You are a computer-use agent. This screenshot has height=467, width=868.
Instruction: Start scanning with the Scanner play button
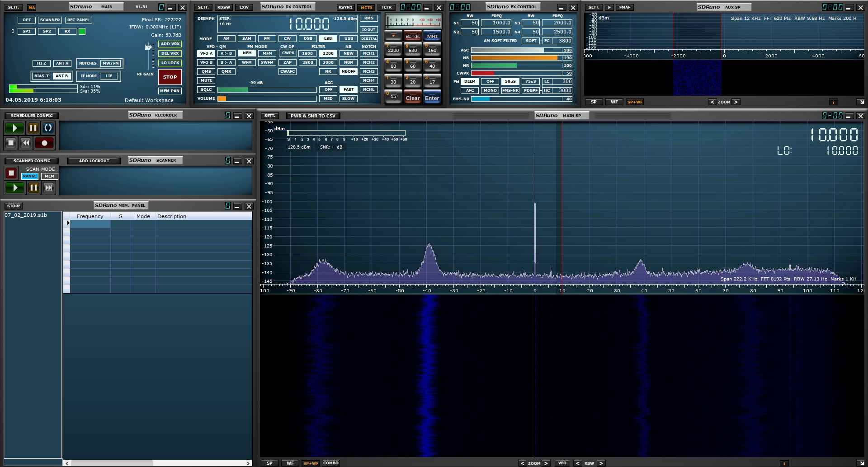(14, 187)
